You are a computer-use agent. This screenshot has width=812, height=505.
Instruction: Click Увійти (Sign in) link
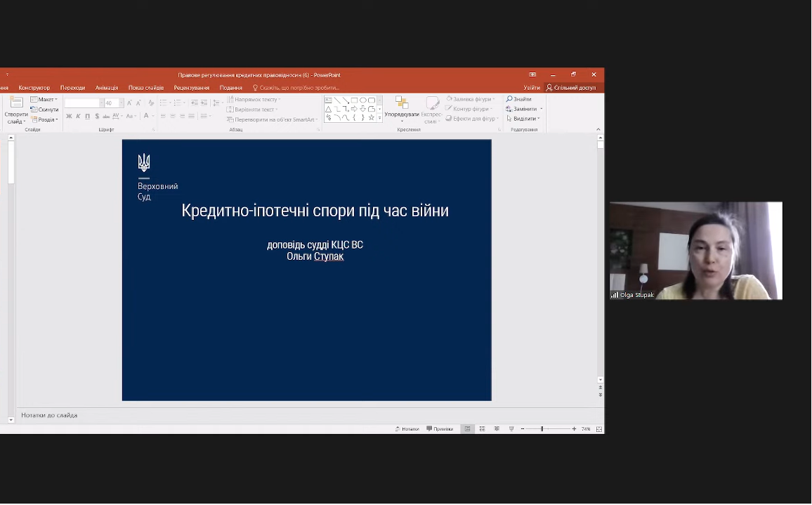tap(532, 88)
